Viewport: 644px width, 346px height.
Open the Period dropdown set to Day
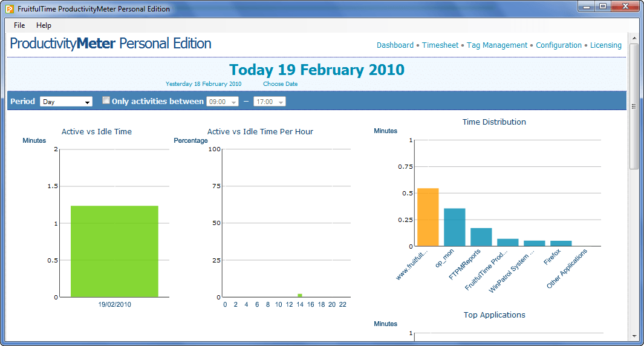coord(66,102)
